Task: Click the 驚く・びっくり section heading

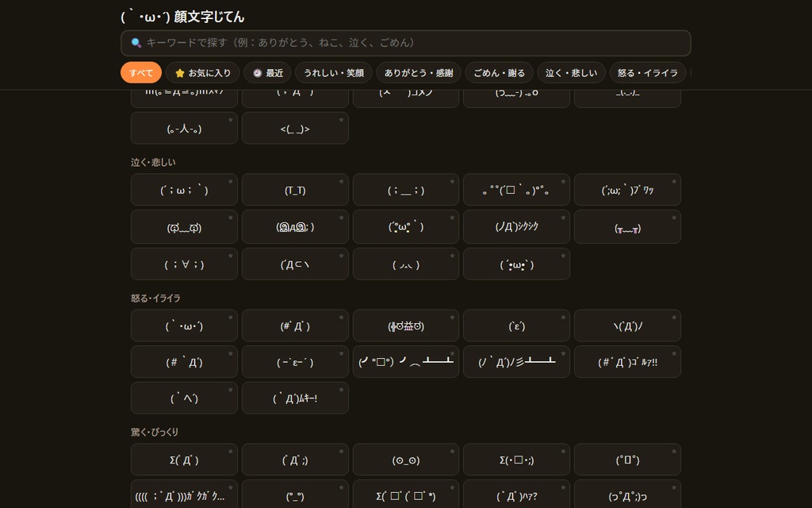Action: coord(155,432)
